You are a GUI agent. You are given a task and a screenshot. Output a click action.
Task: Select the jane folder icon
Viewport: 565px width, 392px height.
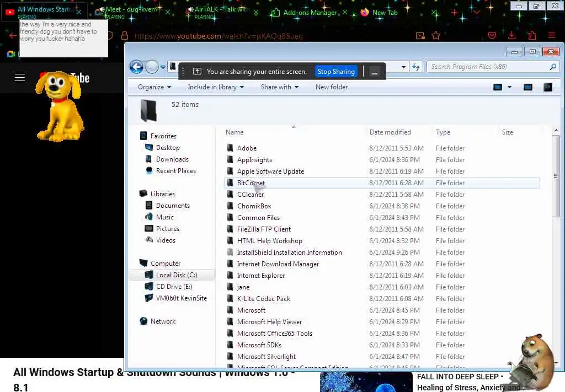click(230, 287)
